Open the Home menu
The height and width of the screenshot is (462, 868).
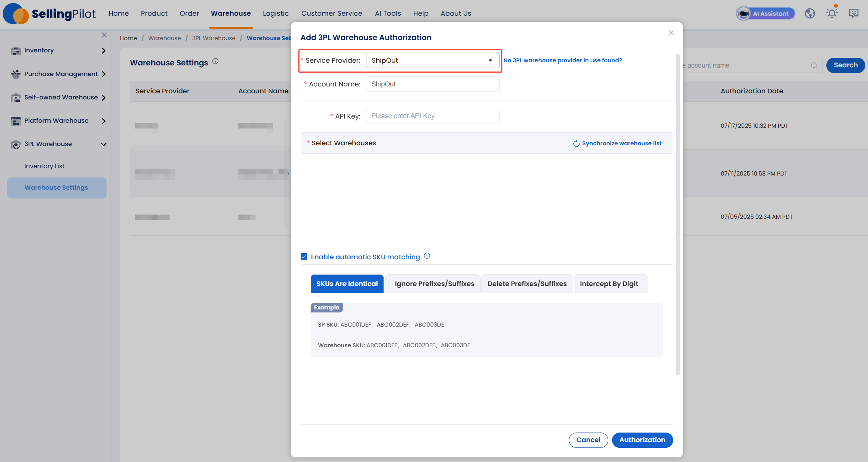(x=118, y=13)
